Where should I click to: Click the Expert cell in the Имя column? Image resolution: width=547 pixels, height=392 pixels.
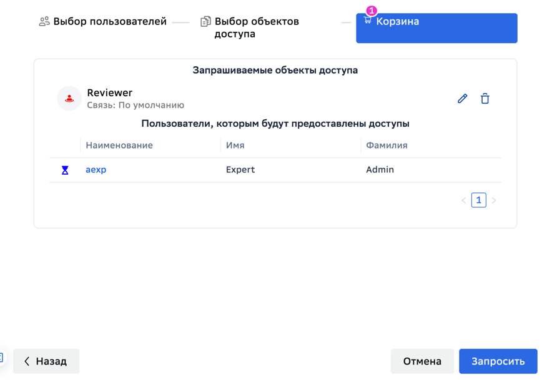click(x=240, y=170)
